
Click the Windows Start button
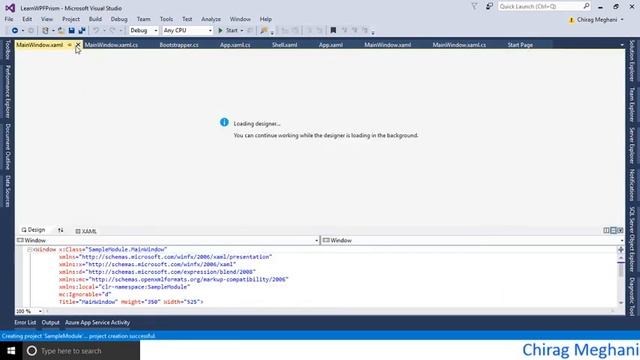[11, 351]
